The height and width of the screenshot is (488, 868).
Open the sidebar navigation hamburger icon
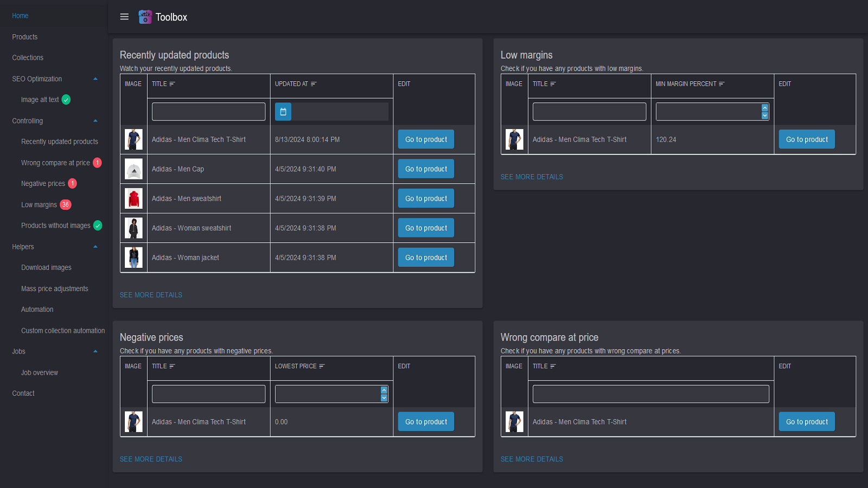tap(124, 16)
